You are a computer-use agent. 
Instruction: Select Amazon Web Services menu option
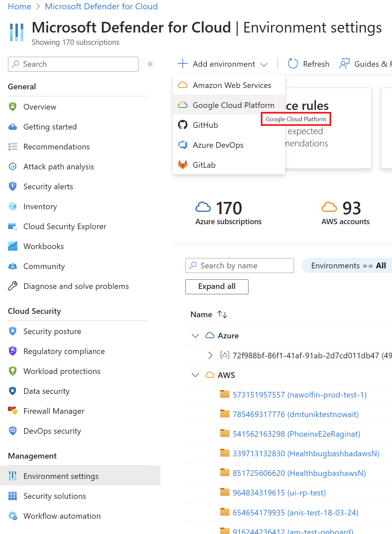pyautogui.click(x=232, y=85)
